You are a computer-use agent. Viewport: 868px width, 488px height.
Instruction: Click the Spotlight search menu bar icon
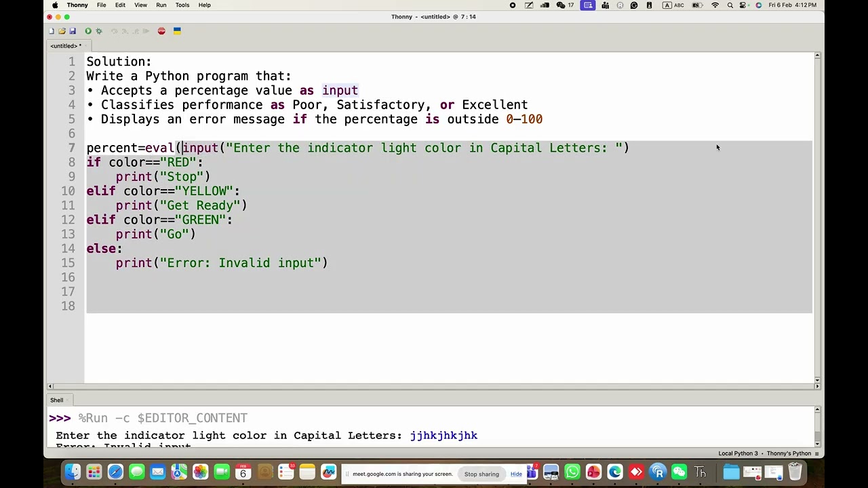point(730,5)
